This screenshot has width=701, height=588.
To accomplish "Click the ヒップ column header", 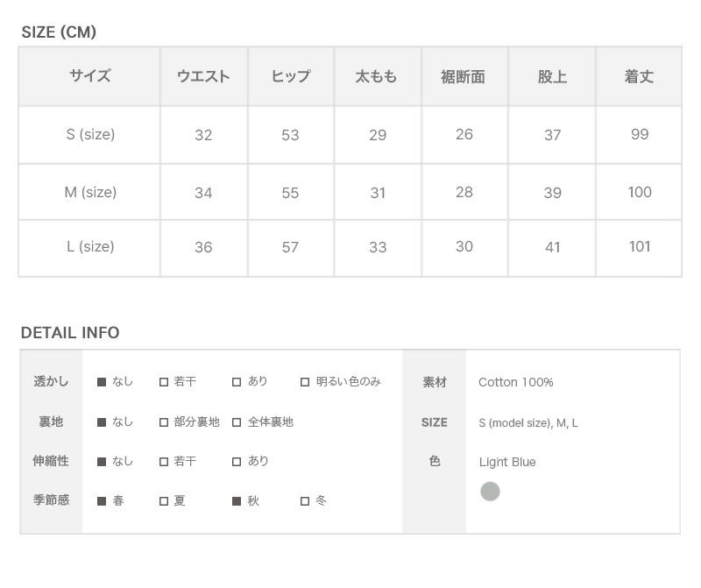I will coord(290,77).
